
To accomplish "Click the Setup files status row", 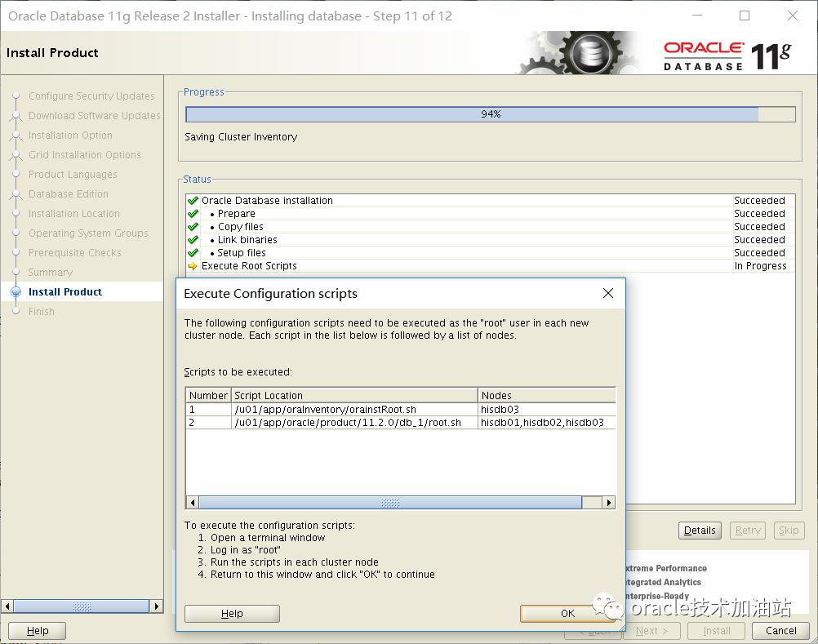I will [x=490, y=252].
